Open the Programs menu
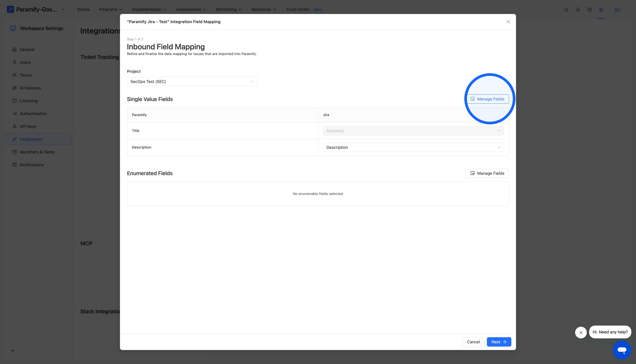Image resolution: width=636 pixels, height=364 pixels. click(x=111, y=9)
